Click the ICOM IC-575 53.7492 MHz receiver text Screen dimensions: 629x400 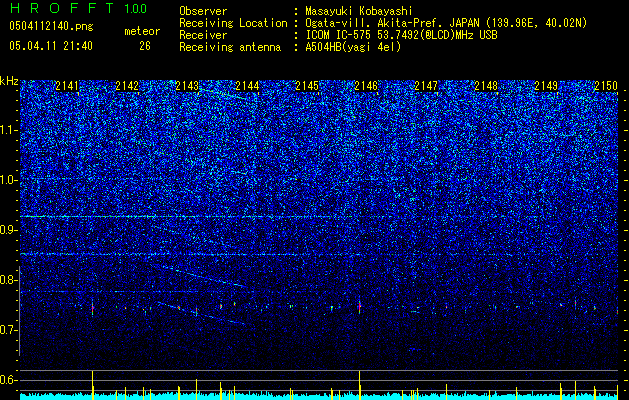pyautogui.click(x=401, y=35)
